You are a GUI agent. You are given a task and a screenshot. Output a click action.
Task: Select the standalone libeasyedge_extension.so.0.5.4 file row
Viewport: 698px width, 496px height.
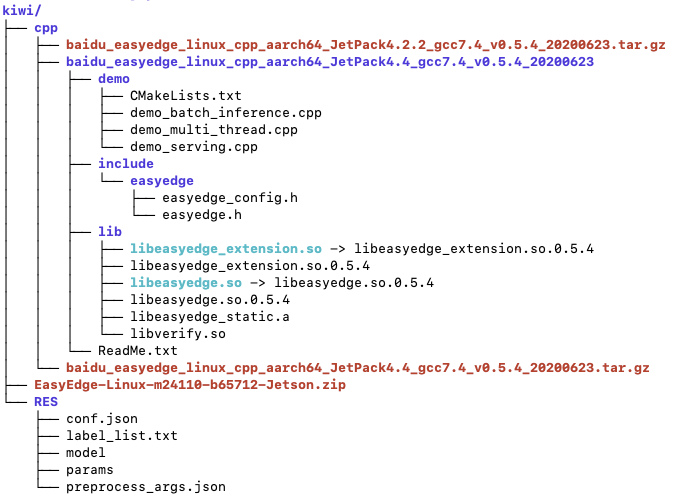[250, 266]
